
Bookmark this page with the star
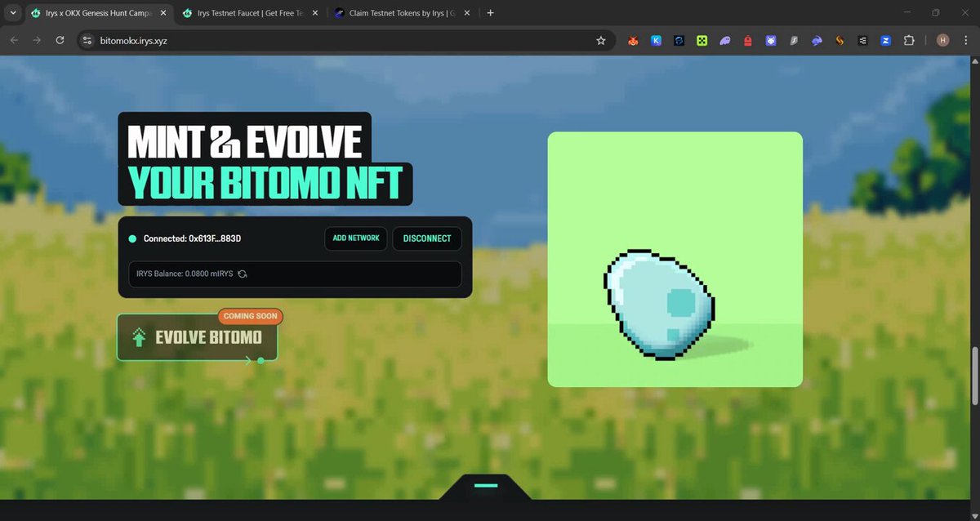(601, 40)
